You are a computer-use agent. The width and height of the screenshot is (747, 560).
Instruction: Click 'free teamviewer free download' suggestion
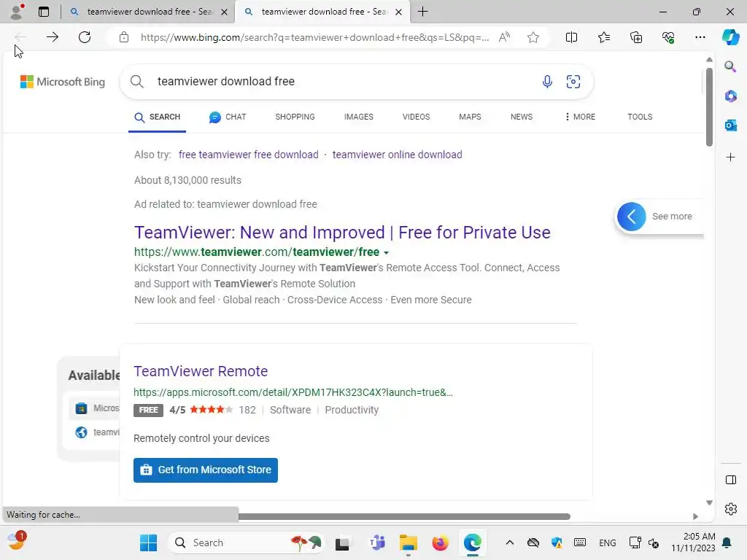(x=248, y=155)
